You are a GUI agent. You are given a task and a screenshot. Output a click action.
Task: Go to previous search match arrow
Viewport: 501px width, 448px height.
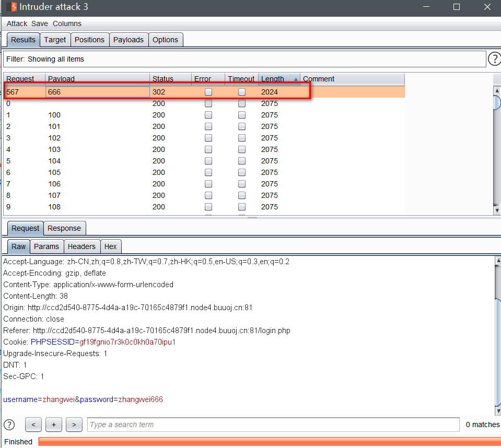33,425
